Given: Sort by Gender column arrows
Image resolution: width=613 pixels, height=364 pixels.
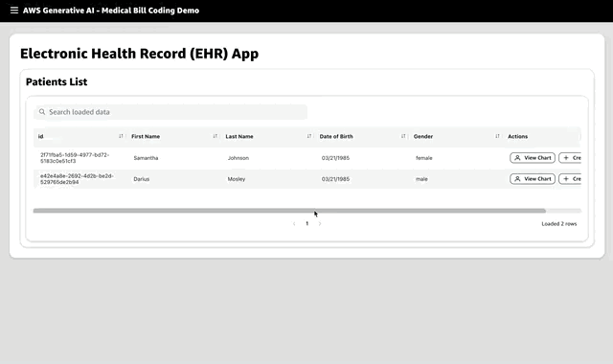Looking at the screenshot, I should 497,136.
